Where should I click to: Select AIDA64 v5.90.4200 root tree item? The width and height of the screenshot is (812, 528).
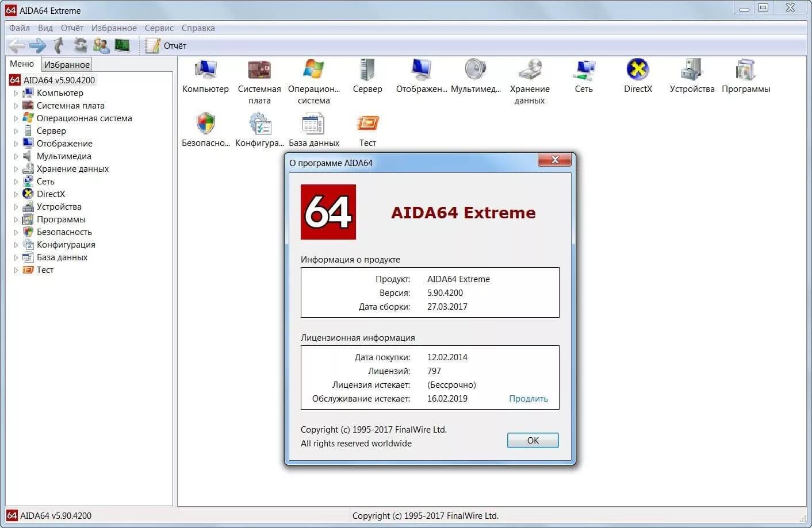(x=59, y=80)
